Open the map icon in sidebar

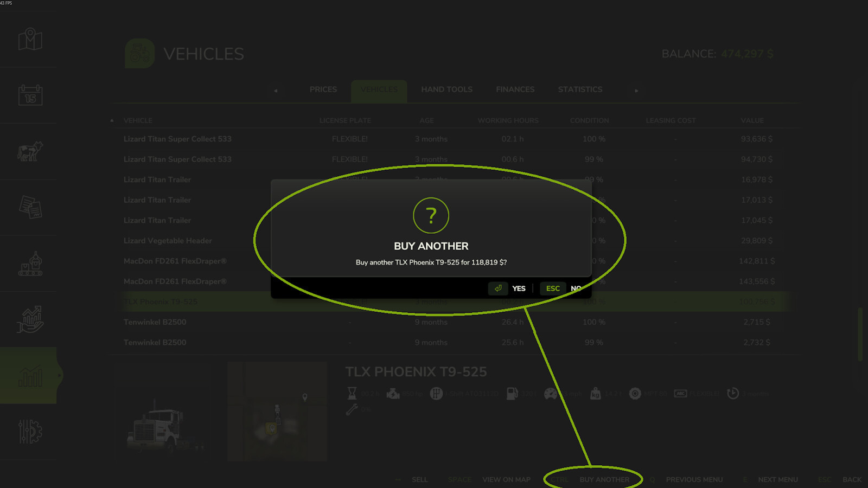(x=30, y=39)
